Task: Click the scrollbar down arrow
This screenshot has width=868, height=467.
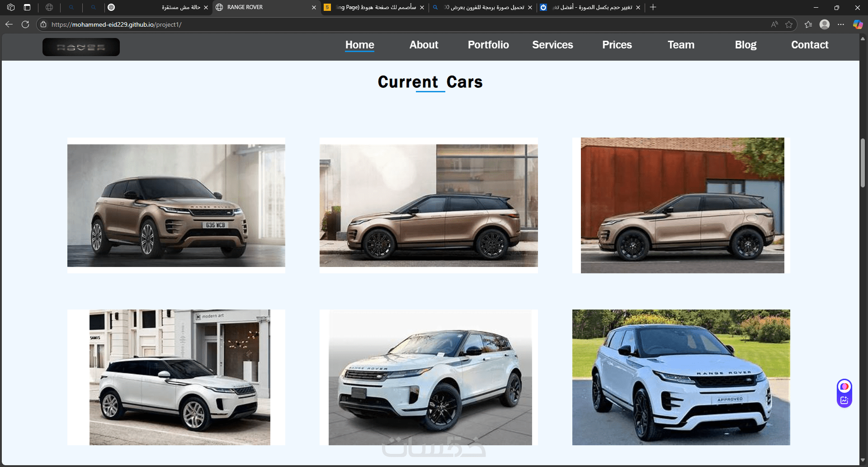Action: 863,460
